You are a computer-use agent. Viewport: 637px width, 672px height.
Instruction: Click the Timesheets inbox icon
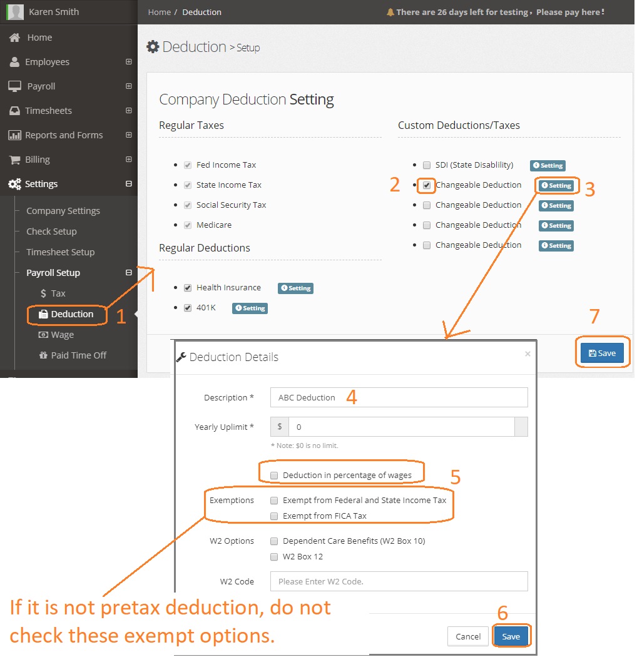(x=14, y=111)
